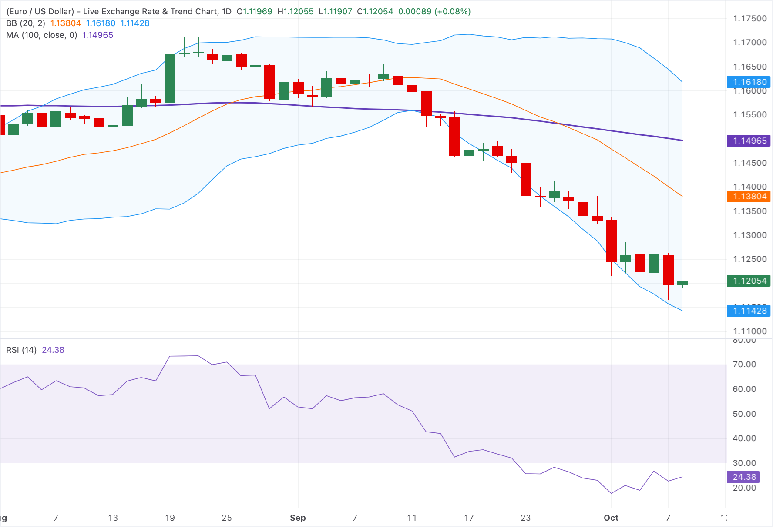The width and height of the screenshot is (773, 532).
Task: Click the BB upper value 1.16180 in legend
Action: point(101,23)
